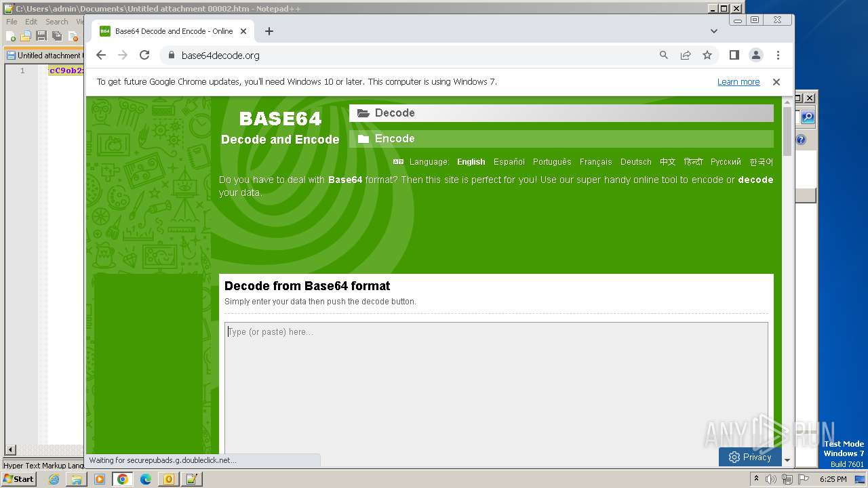Expand the Encode section header
This screenshot has width=868, height=488.
coord(561,139)
